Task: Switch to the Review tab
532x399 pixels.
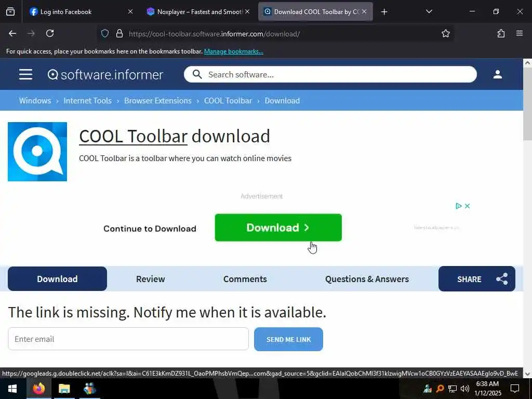Action: coord(150,279)
